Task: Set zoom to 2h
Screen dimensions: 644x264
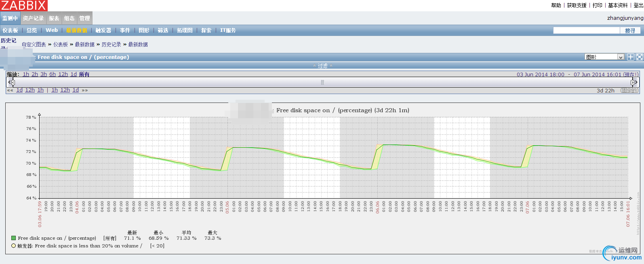Action: click(x=35, y=74)
